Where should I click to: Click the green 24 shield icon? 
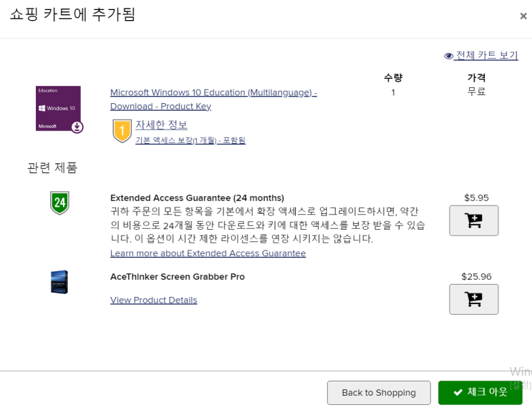click(59, 202)
